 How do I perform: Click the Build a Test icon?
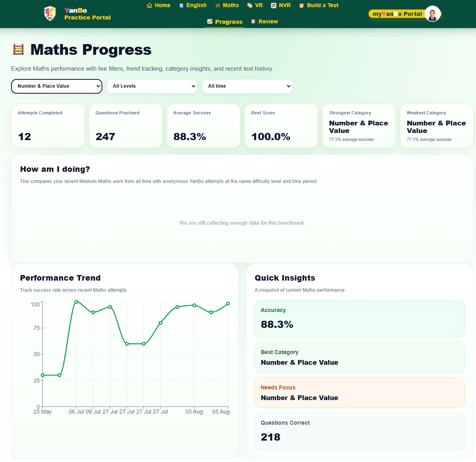pyautogui.click(x=302, y=6)
